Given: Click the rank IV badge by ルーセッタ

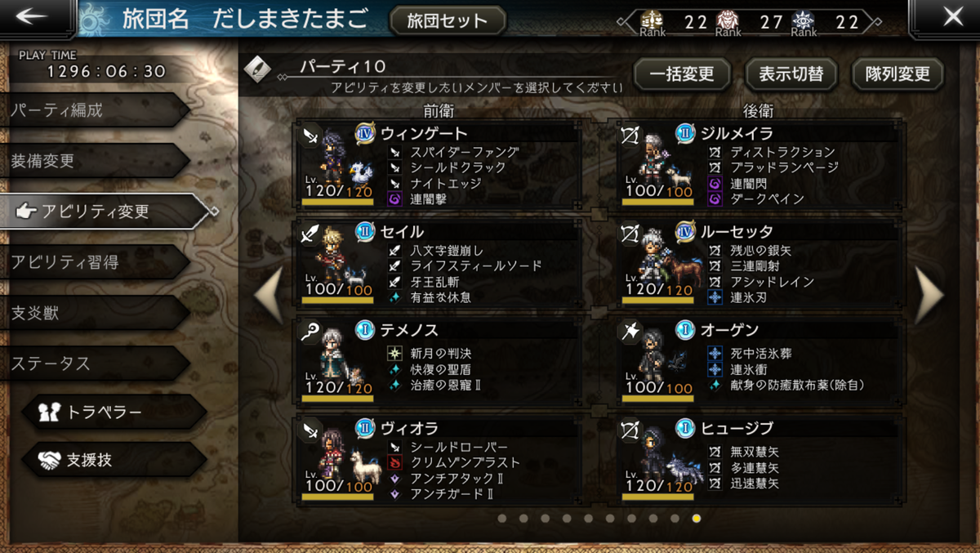Looking at the screenshot, I should (686, 232).
